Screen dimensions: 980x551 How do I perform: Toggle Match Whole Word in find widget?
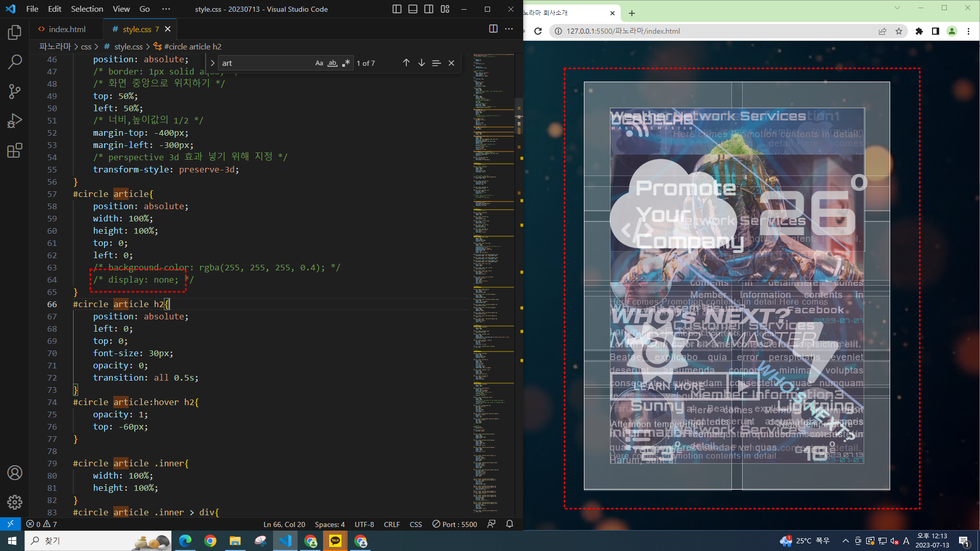coord(332,63)
